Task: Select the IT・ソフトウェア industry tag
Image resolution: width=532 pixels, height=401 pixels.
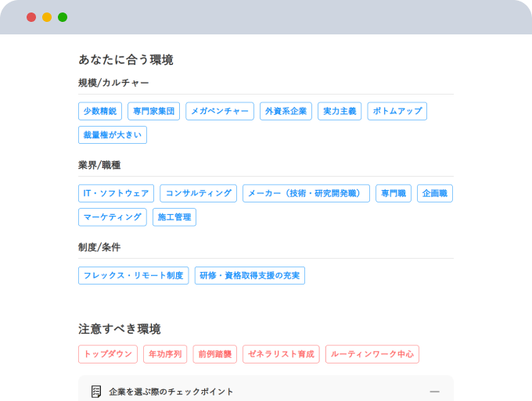Action: click(116, 193)
